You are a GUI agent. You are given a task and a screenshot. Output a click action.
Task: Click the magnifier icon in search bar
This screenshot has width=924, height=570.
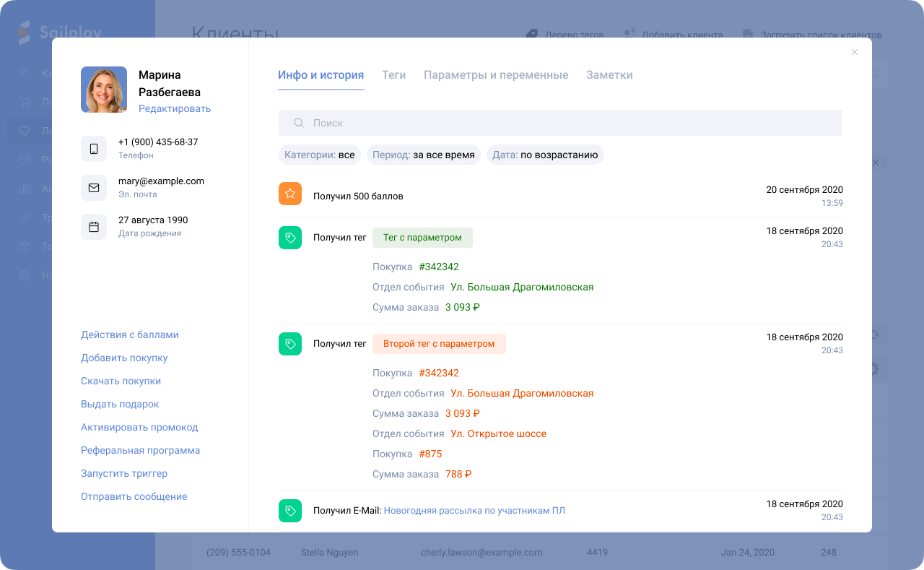tap(299, 124)
